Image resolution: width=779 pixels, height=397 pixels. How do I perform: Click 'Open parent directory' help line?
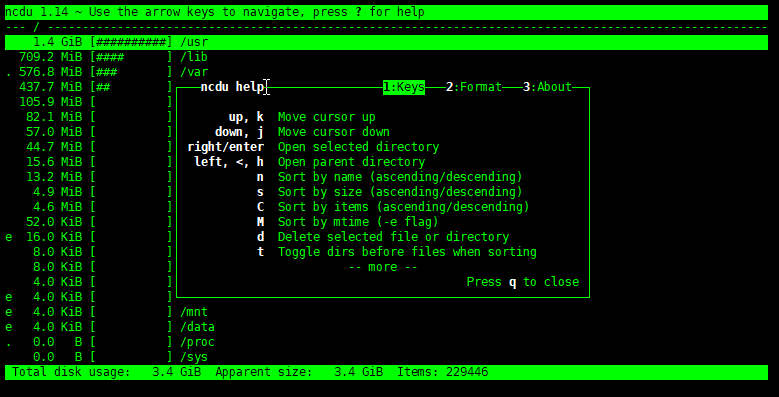(351, 162)
